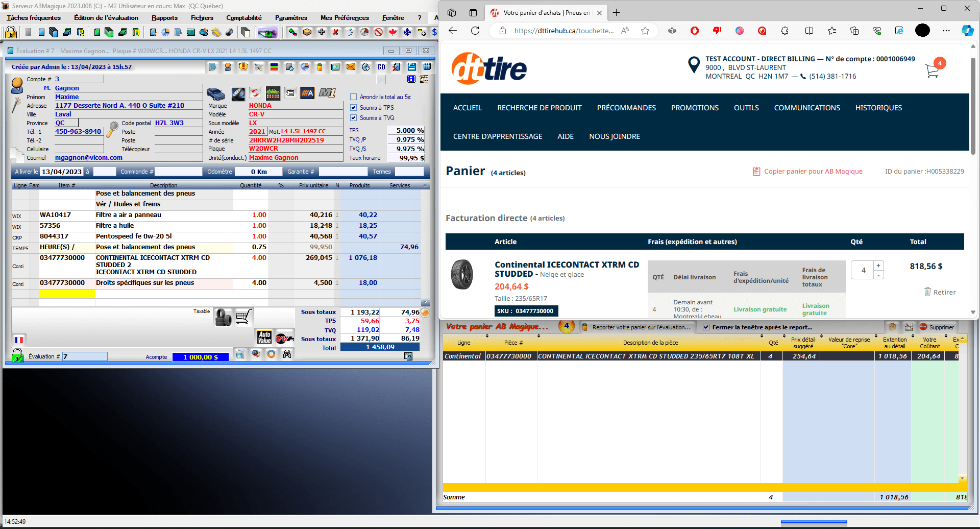Open RECHERCHE DE PRODUIT navigation tab
Viewport: 980px width, 529px height.
pos(539,108)
